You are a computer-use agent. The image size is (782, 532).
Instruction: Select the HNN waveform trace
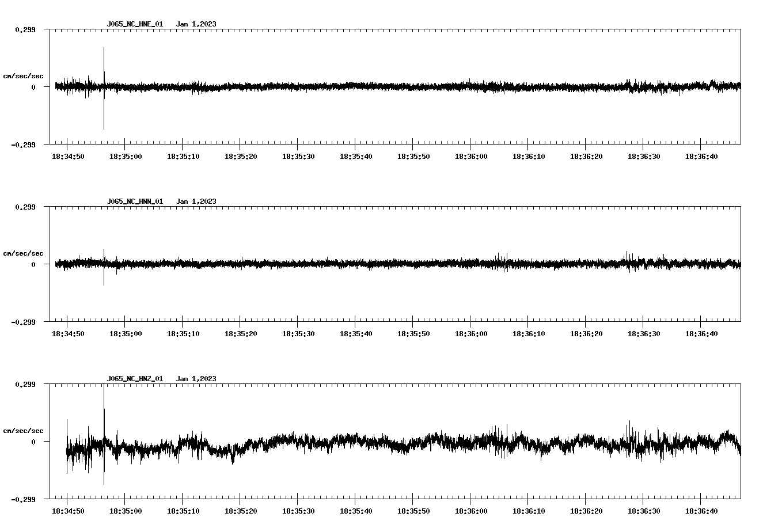[346, 264]
